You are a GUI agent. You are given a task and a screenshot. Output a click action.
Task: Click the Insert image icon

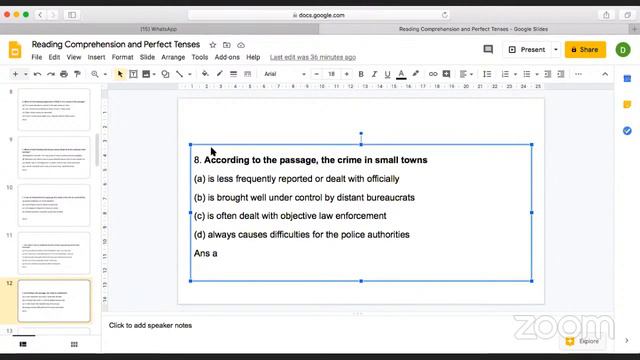pos(146,74)
